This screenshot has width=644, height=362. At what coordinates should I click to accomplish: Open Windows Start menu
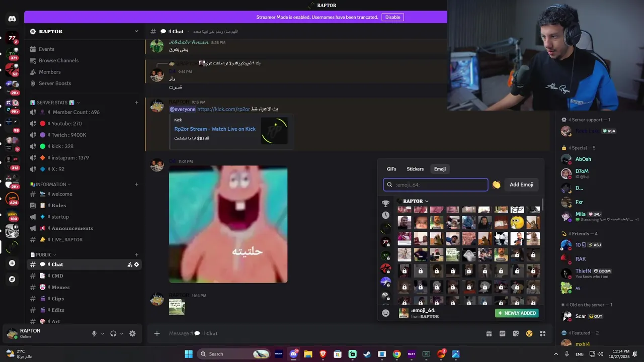(x=189, y=354)
